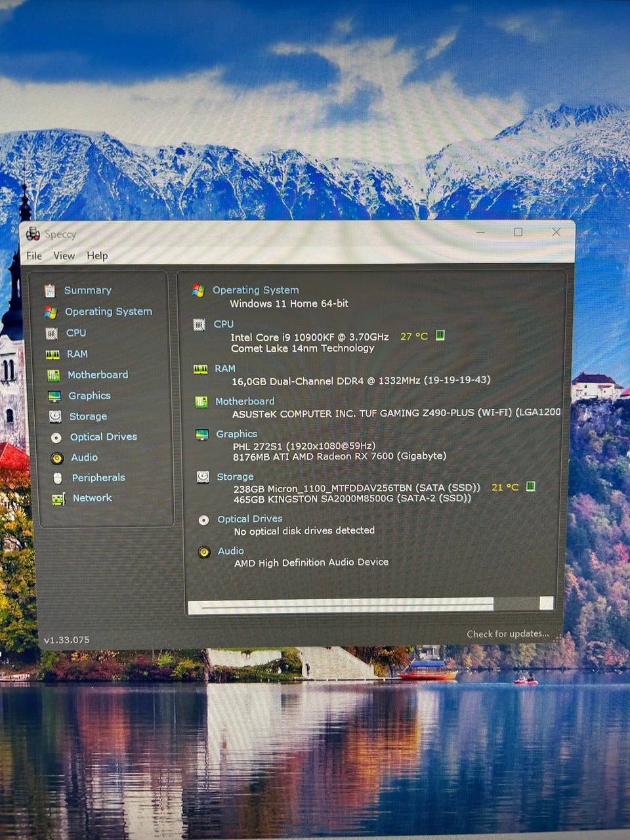
Task: Select Motherboard in the sidebar
Action: coord(98,375)
